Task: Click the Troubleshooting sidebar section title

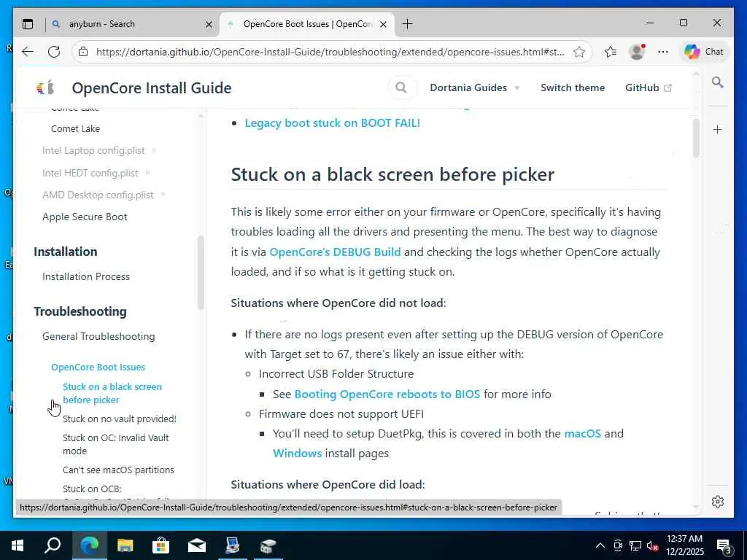Action: 80,311
